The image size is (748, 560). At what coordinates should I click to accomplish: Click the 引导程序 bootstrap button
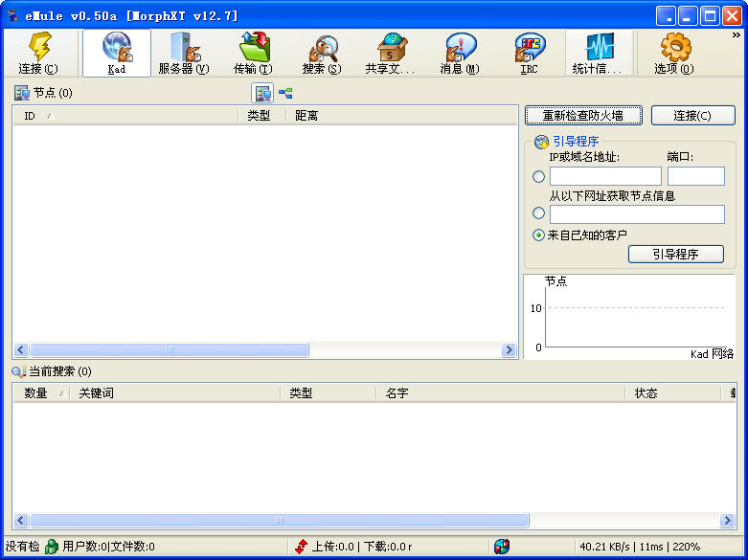point(675,254)
